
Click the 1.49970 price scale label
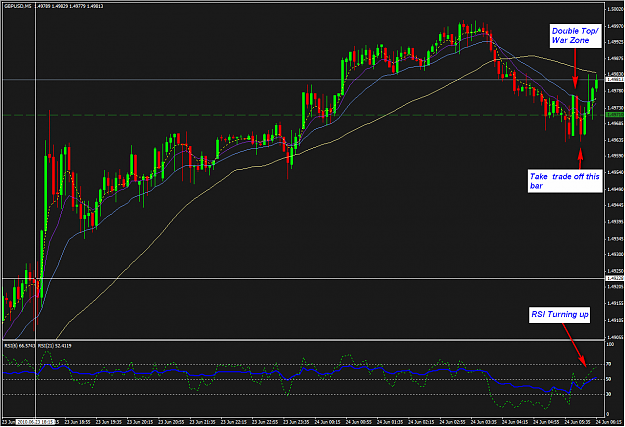(615, 26)
